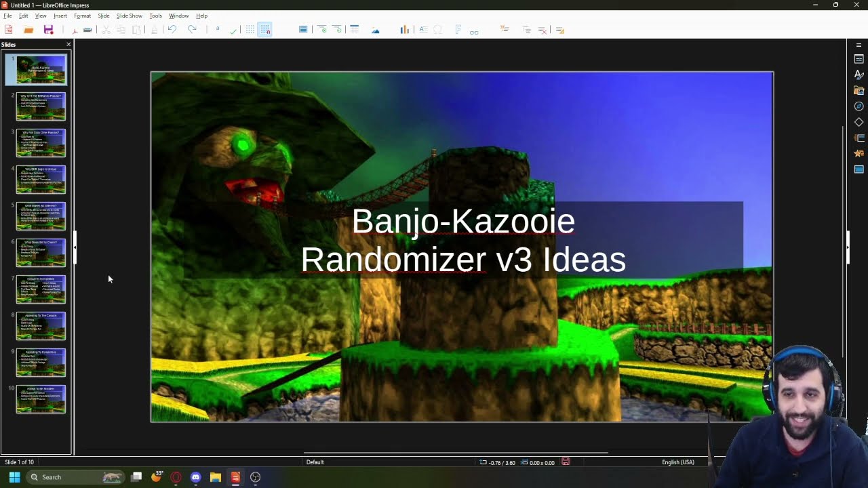Redo the last undone action
Screen dimensions: 868x488
point(192,30)
